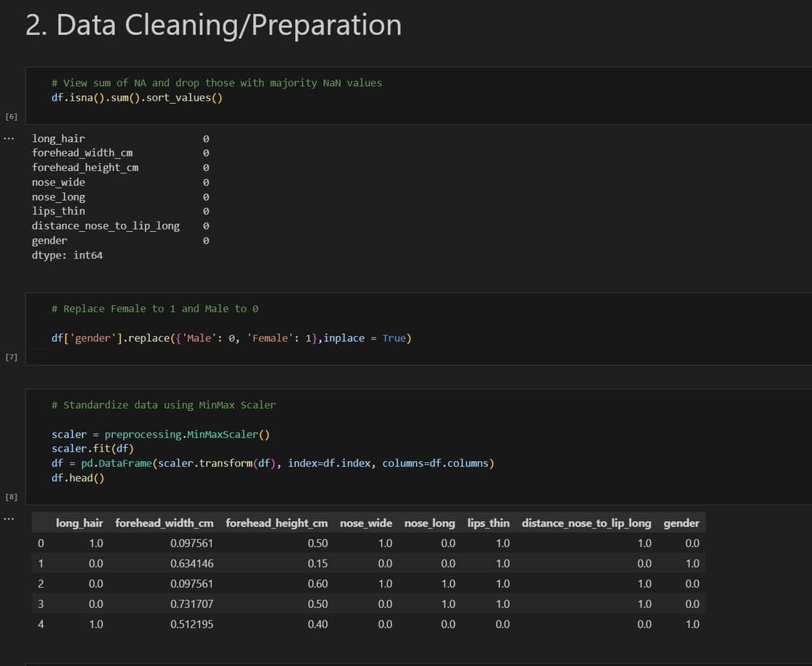
Task: Click the 0.731707 cell value
Action: [191, 604]
